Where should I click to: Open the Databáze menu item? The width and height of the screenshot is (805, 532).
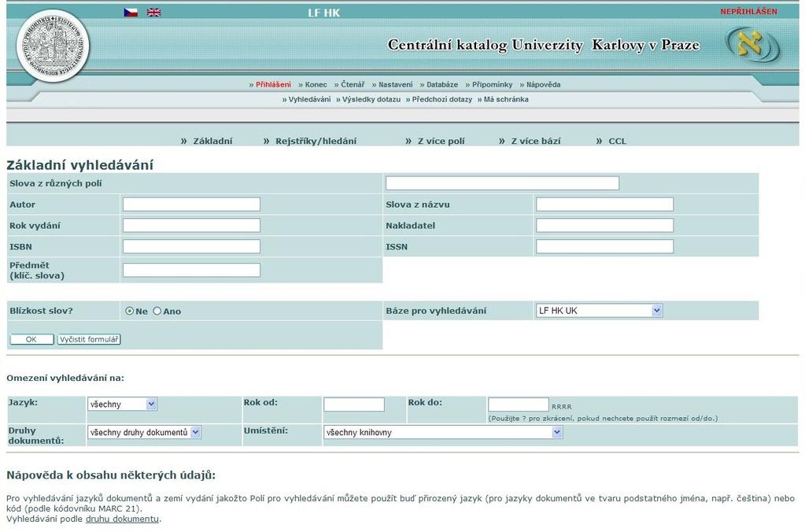tap(442, 85)
